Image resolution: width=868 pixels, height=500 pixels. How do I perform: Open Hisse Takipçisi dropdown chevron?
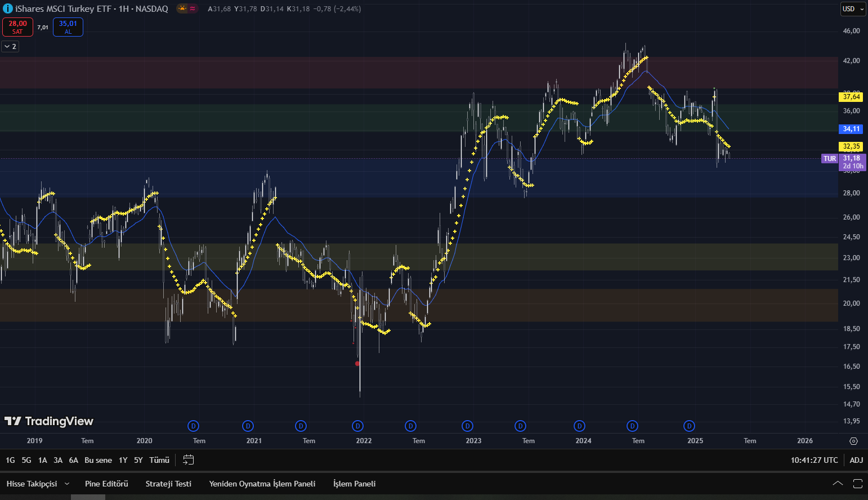click(67, 484)
